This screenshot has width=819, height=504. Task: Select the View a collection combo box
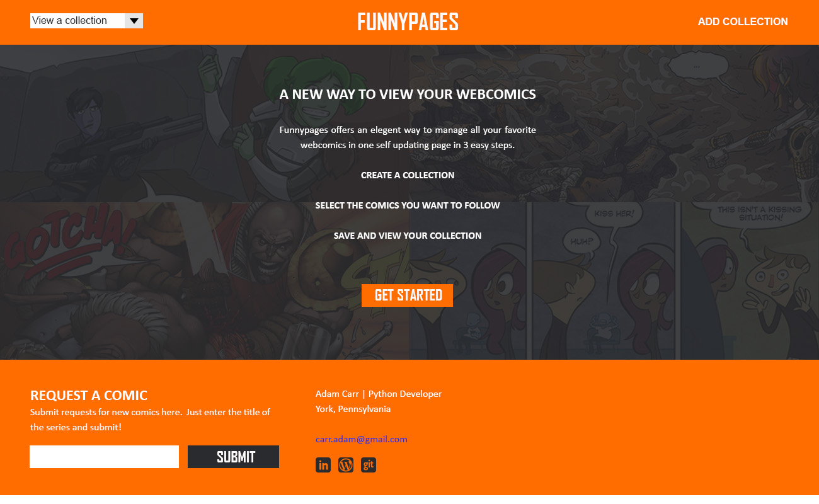pyautogui.click(x=86, y=21)
